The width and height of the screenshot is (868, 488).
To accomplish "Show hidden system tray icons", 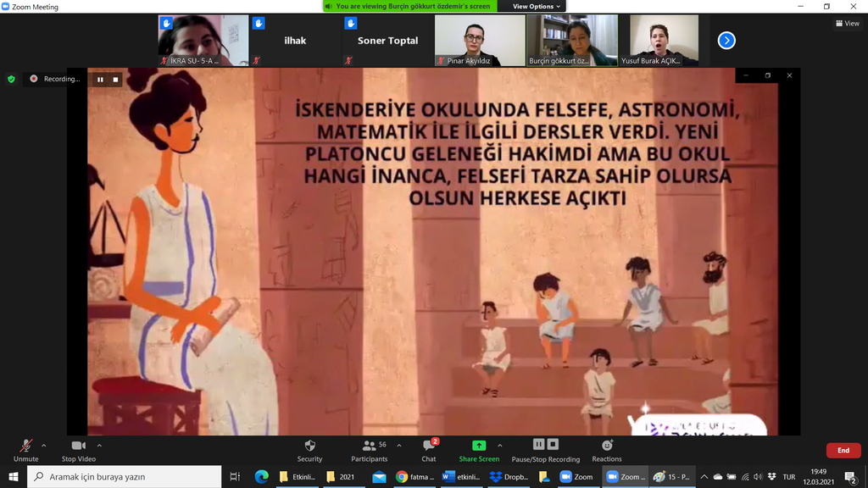I will 704,476.
